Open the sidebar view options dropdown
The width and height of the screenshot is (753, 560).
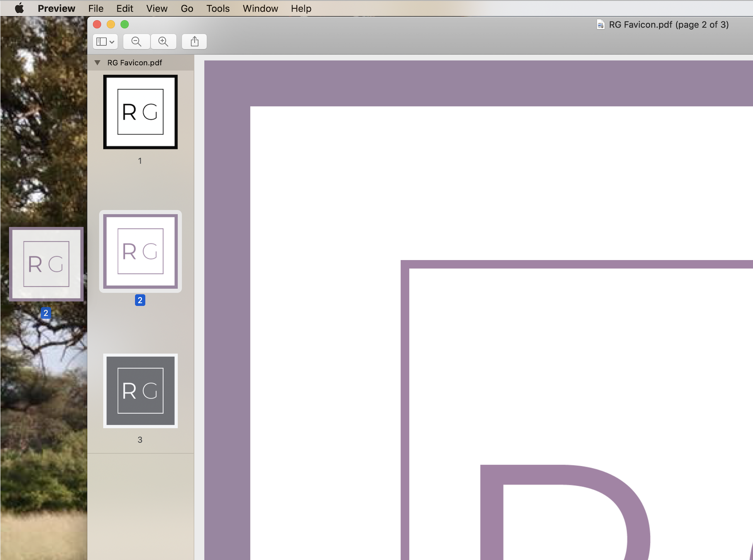click(105, 41)
